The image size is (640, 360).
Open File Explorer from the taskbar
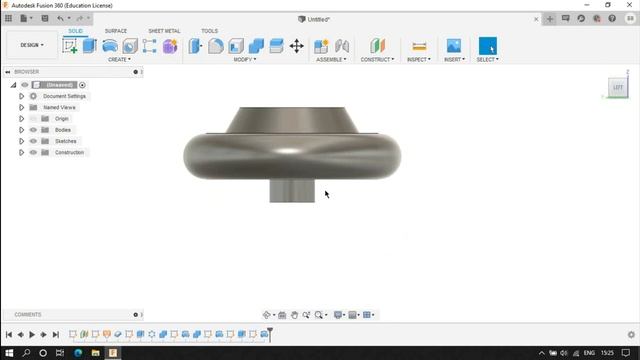(96, 353)
